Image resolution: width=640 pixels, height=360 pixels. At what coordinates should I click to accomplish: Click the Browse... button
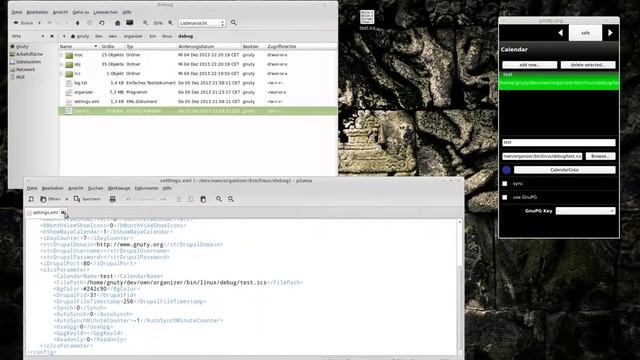click(x=600, y=156)
